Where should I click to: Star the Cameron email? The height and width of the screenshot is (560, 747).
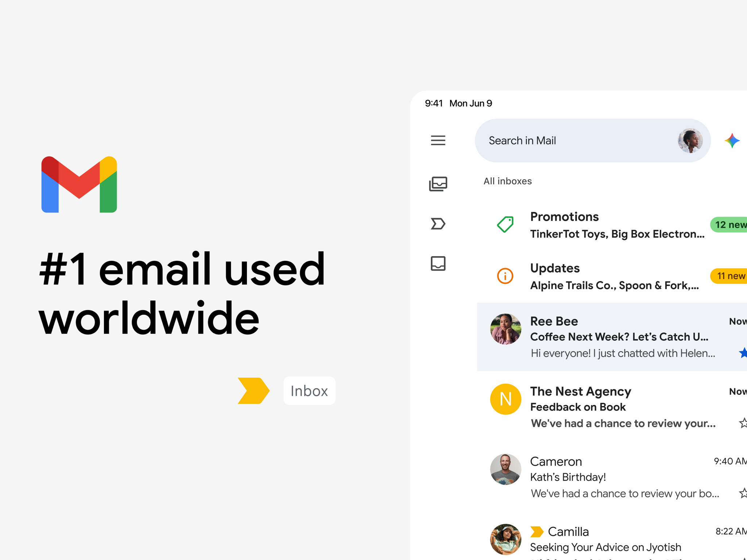pyautogui.click(x=743, y=493)
